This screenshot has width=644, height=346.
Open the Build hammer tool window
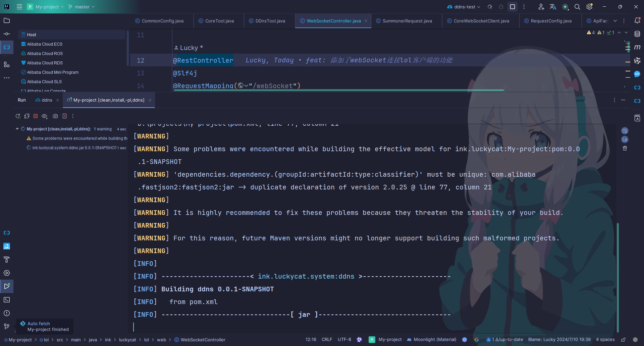click(7, 259)
